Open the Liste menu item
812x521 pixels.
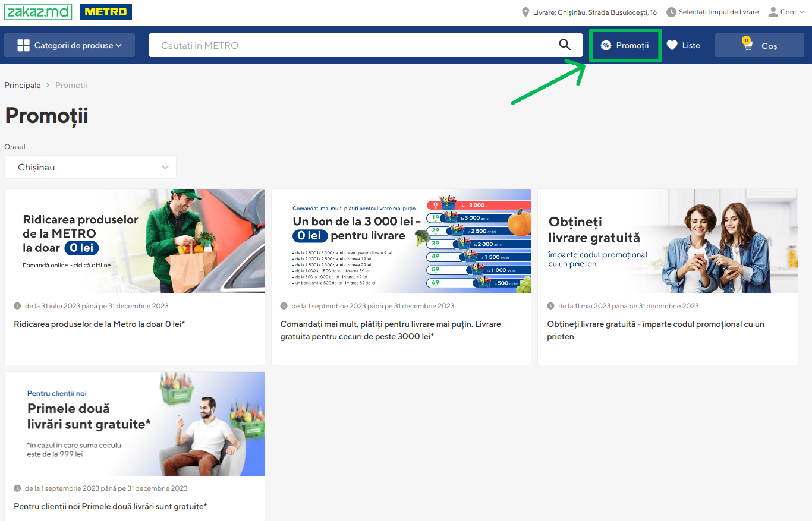point(691,45)
